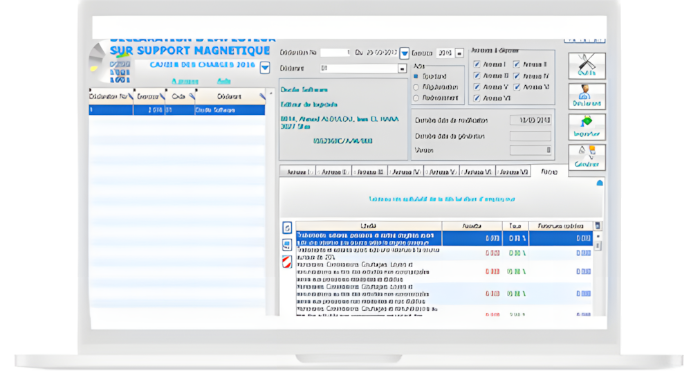Open the Exercice year dropdown

pyautogui.click(x=459, y=53)
